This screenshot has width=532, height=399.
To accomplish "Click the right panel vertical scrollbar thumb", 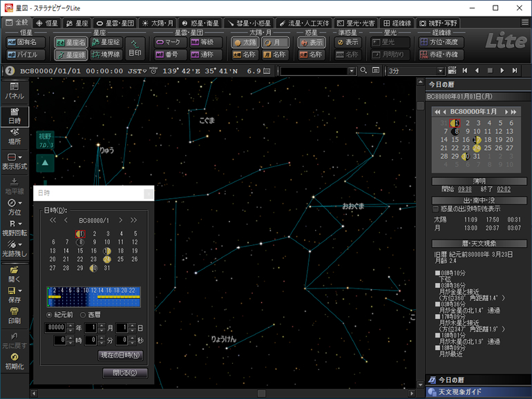I will (x=420, y=106).
